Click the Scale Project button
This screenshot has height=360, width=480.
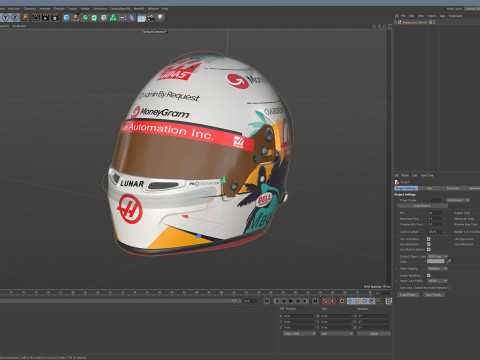[x=422, y=206]
